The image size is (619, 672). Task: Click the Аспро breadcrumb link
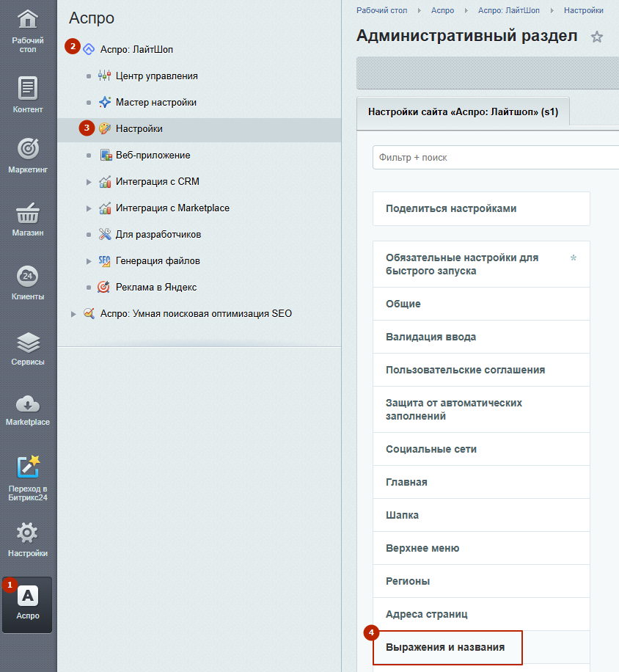442,10
